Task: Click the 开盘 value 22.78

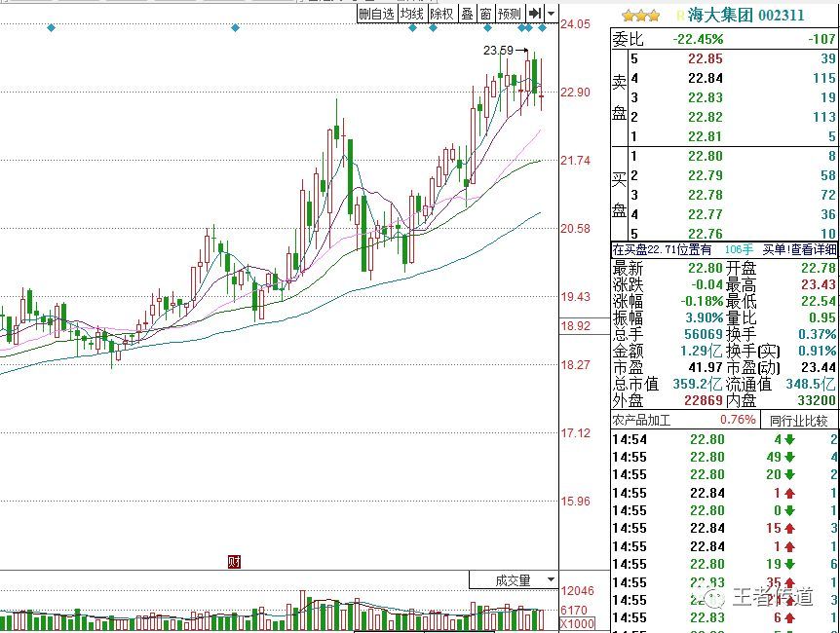Action: click(x=818, y=268)
